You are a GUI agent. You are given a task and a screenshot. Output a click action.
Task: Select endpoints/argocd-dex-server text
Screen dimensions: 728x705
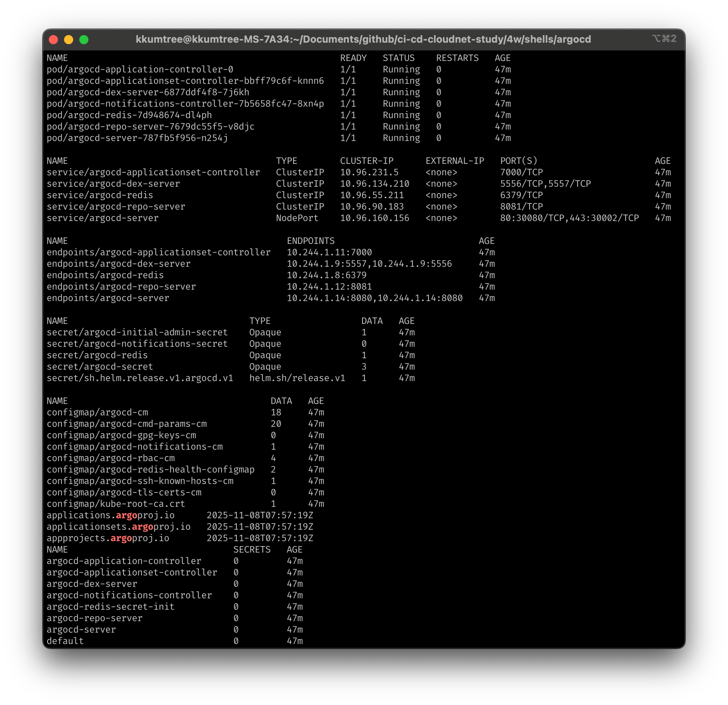pyautogui.click(x=119, y=264)
